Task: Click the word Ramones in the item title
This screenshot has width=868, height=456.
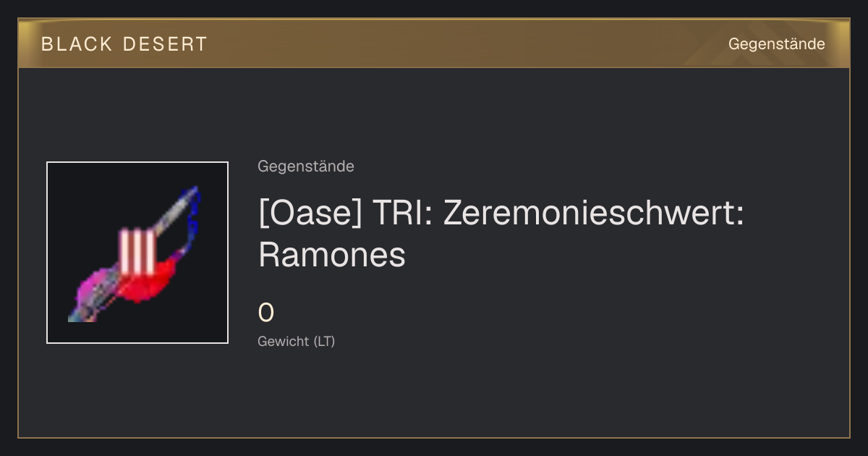Action: (332, 255)
